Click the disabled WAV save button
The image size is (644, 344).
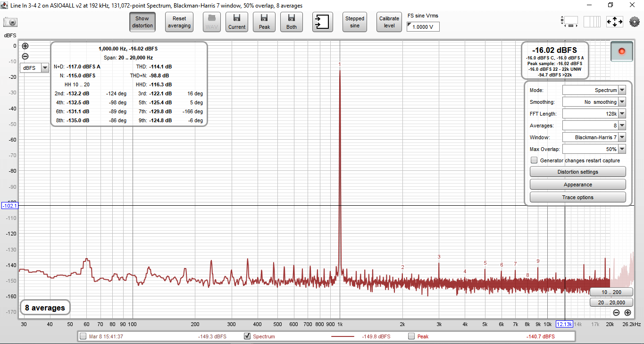(x=212, y=22)
